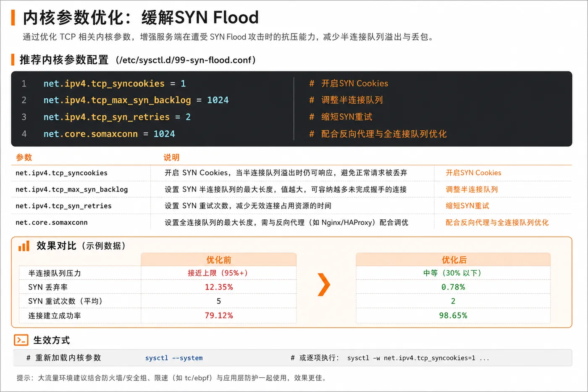Image resolution: width=588 pixels, height=392 pixels.
Task: Click the value 0.78%
Action: point(453,287)
